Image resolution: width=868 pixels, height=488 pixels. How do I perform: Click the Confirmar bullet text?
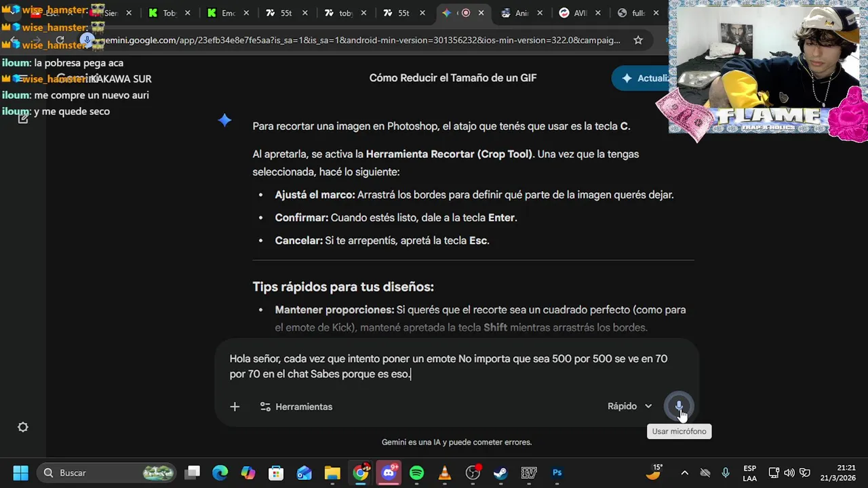[x=396, y=218]
